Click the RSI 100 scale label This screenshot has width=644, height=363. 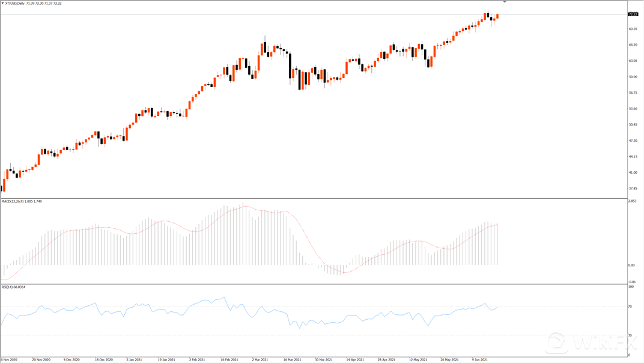point(630,287)
